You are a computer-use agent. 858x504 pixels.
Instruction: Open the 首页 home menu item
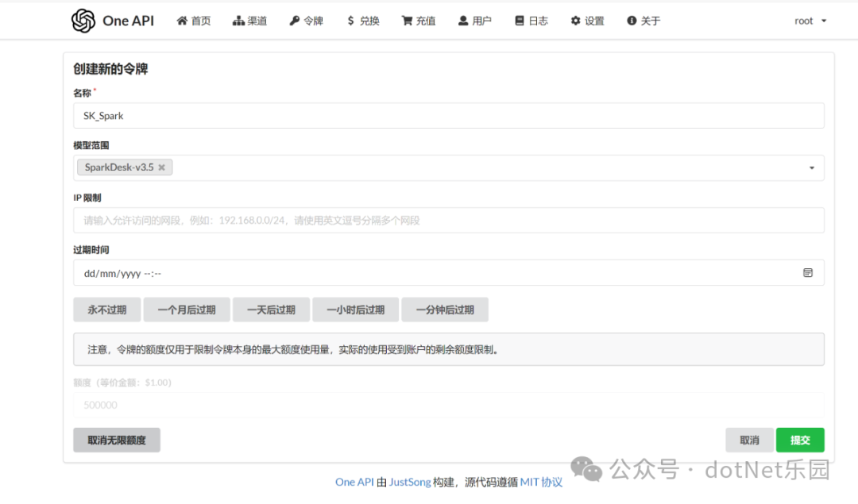pyautogui.click(x=194, y=21)
